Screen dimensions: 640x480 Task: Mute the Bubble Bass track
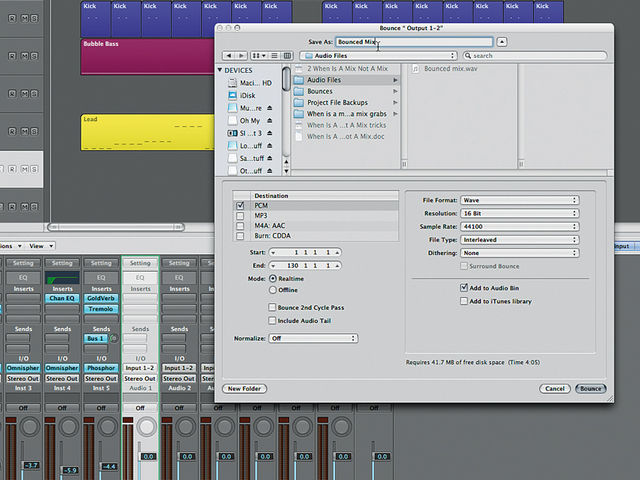click(x=24, y=56)
